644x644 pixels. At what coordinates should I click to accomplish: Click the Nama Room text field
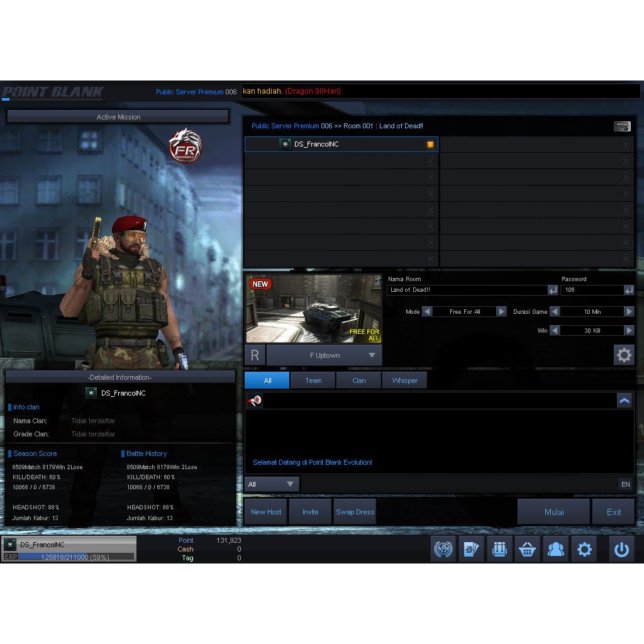467,290
